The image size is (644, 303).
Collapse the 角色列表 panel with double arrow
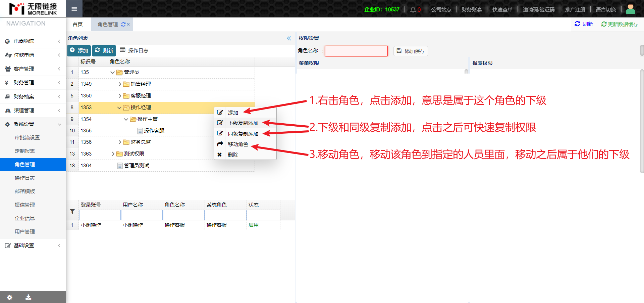pyautogui.click(x=289, y=38)
